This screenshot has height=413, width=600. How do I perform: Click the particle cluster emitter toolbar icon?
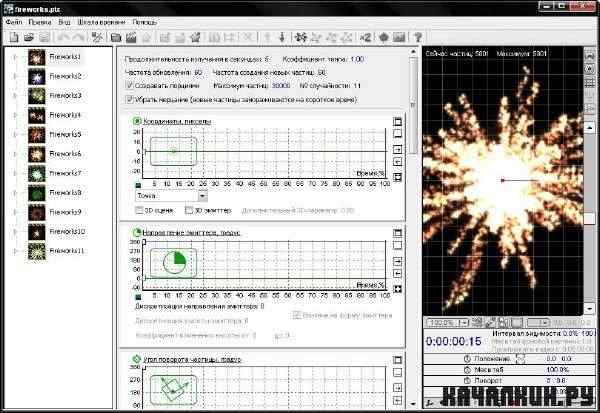pos(301,37)
